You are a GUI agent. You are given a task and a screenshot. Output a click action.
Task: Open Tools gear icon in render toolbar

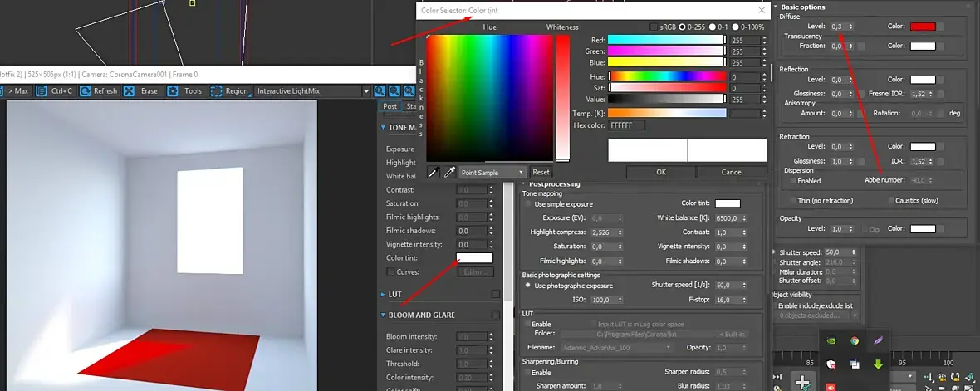(173, 90)
